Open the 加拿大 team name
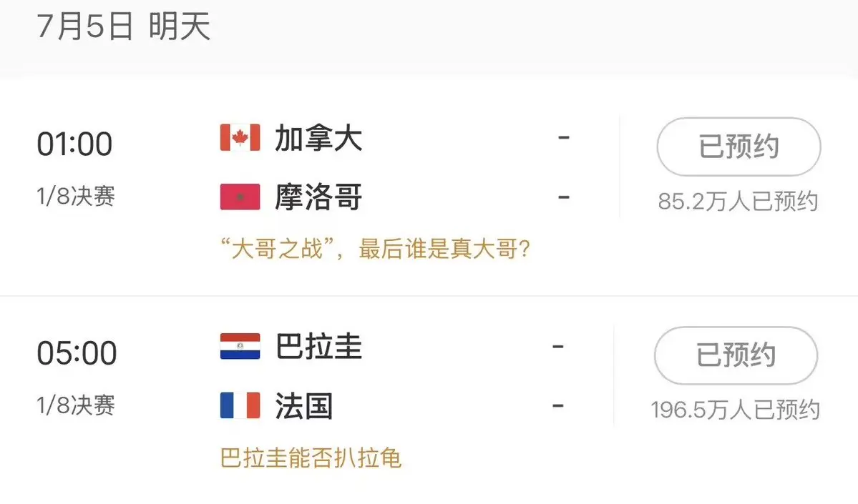The height and width of the screenshot is (504, 858). (x=318, y=138)
